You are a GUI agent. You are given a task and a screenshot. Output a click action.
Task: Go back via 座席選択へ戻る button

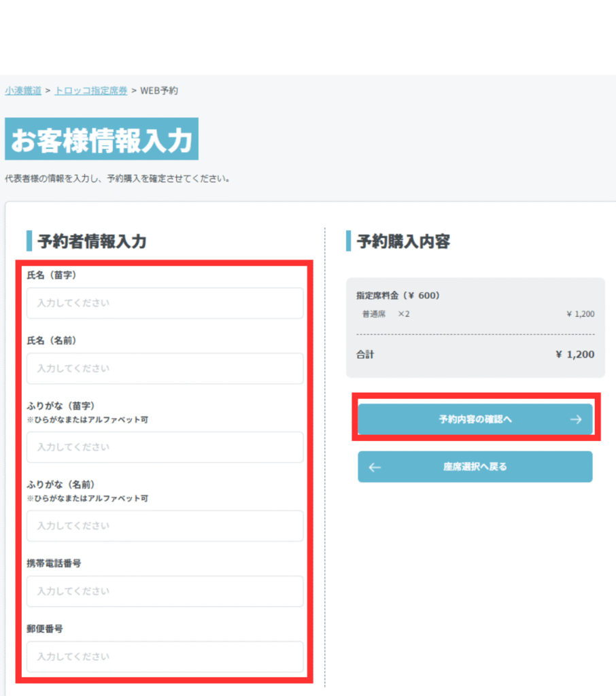tap(475, 467)
